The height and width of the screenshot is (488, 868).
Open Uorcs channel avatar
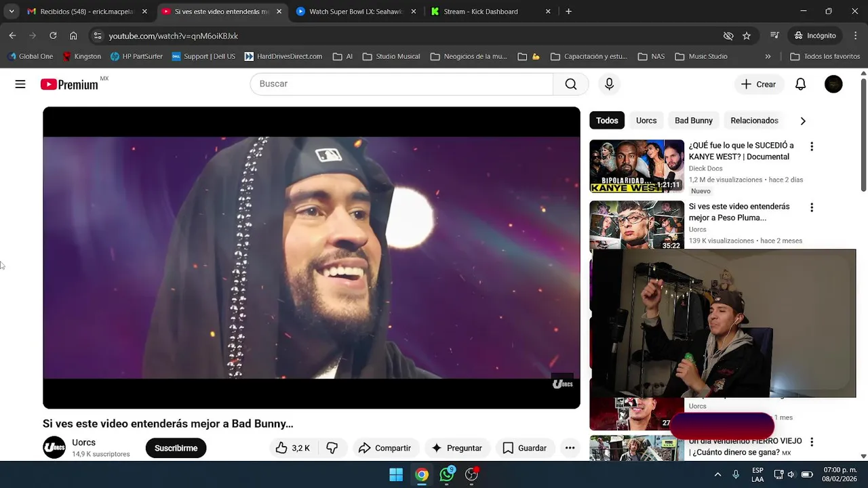coord(54,448)
